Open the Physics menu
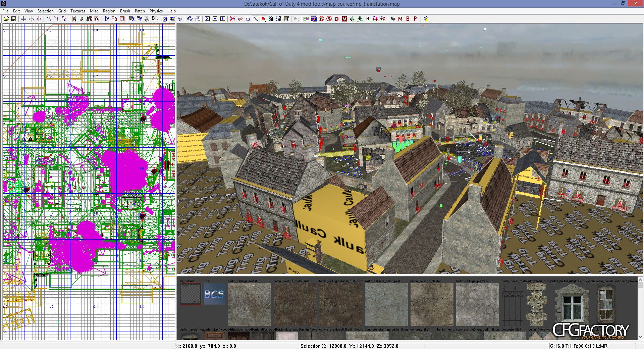This screenshot has width=644, height=349. pos(156,11)
